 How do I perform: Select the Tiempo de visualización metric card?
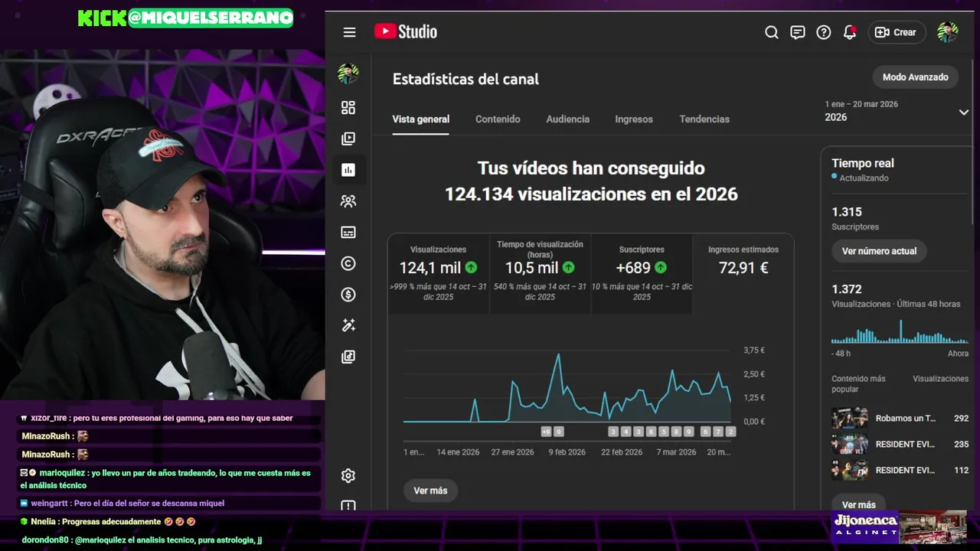pos(540,273)
